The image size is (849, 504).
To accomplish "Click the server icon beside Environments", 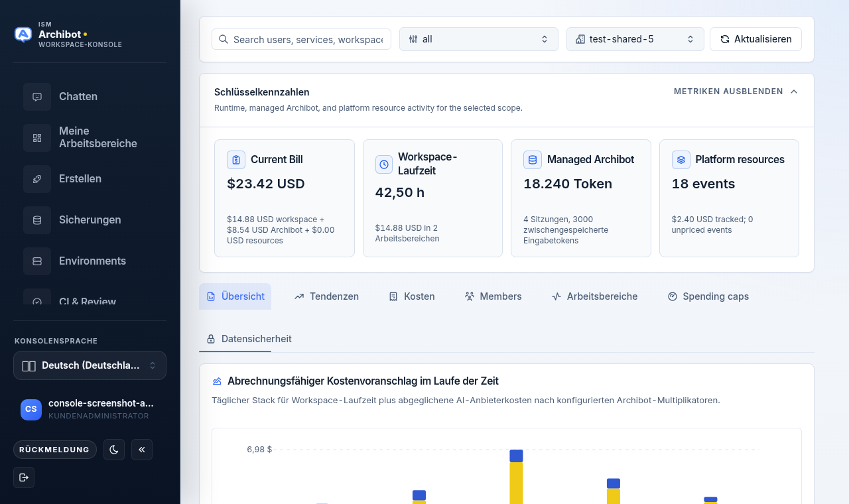I will pyautogui.click(x=37, y=261).
